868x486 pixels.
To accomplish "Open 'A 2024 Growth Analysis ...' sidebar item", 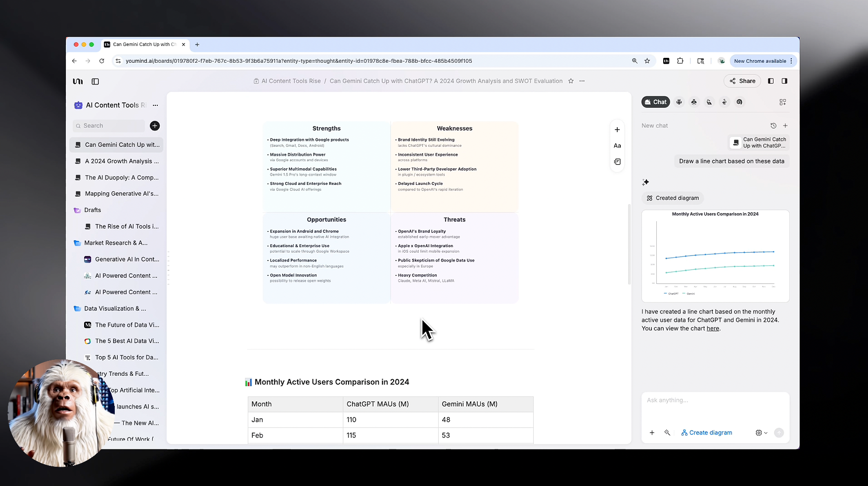I will coord(117,161).
